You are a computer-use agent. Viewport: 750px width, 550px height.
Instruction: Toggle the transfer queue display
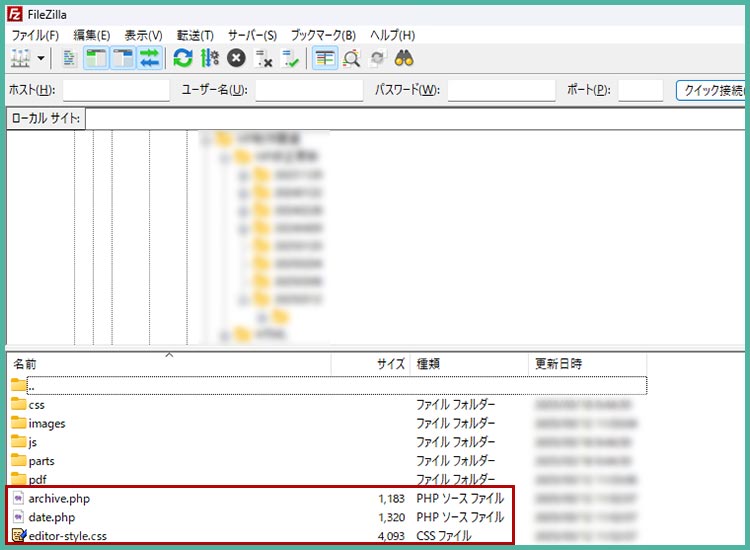tap(150, 58)
